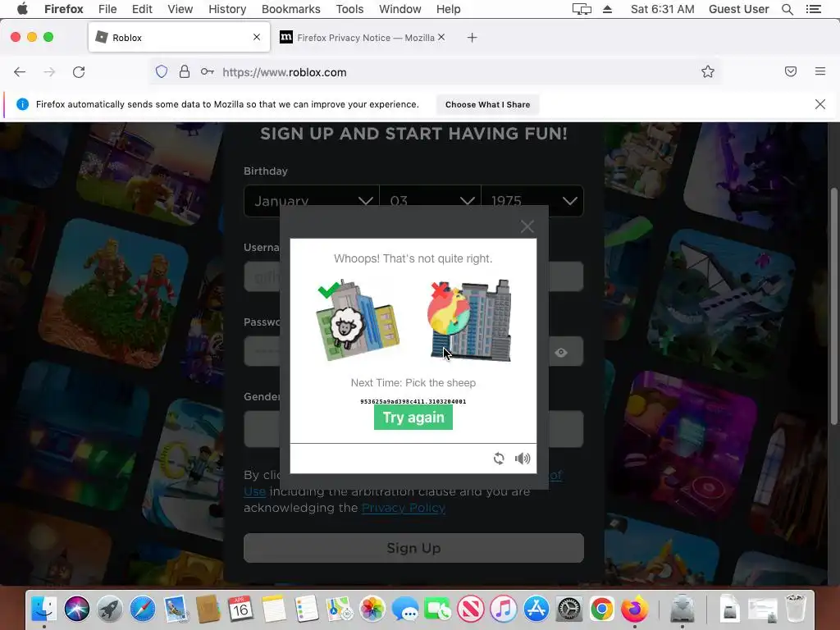Click the page's vertical scrollbar

pyautogui.click(x=833, y=305)
